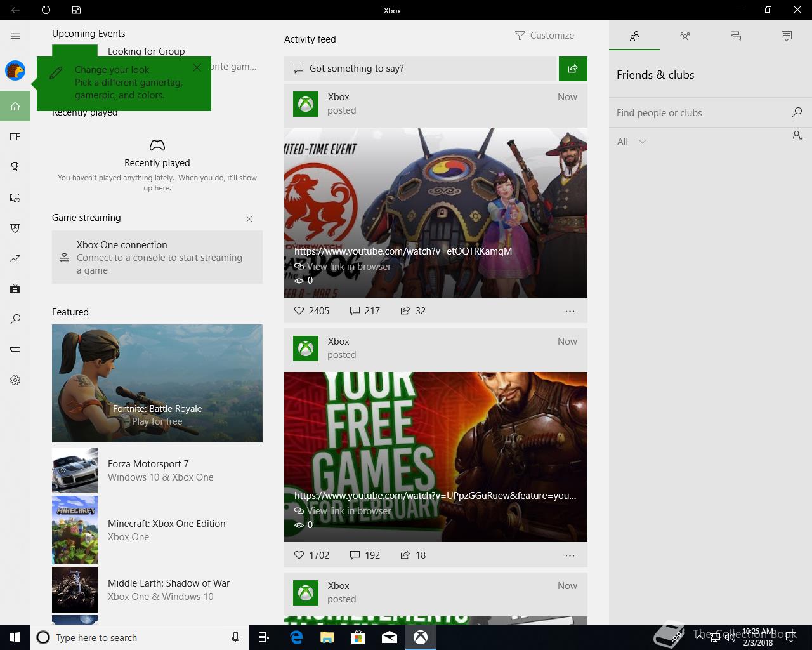Switch to Parties tab icon
The width and height of the screenshot is (812, 650).
point(685,36)
